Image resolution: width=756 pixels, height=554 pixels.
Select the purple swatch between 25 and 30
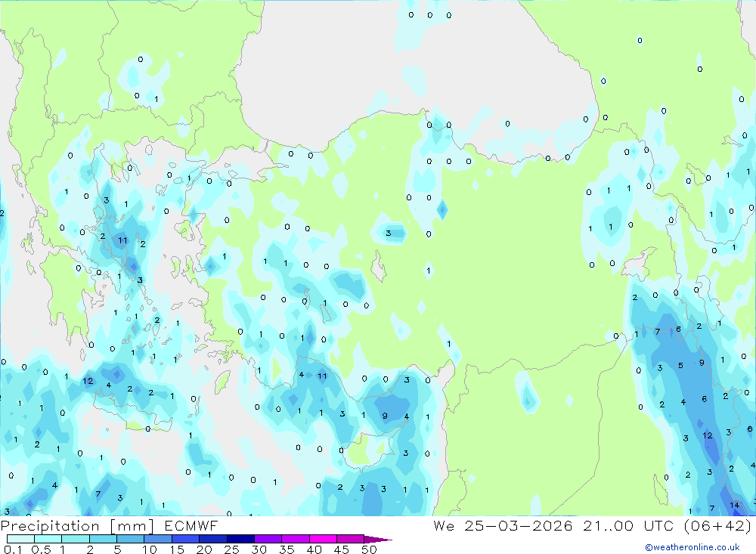point(240,539)
